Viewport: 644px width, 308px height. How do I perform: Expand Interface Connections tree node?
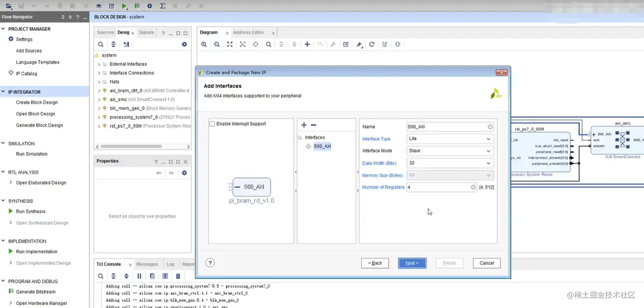(x=99, y=73)
